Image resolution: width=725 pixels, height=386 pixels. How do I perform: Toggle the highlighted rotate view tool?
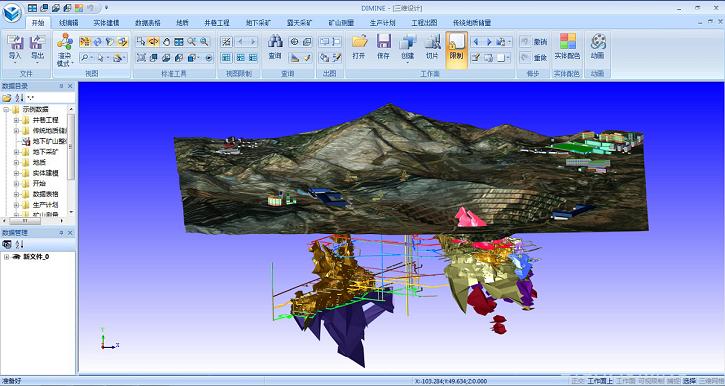154,42
